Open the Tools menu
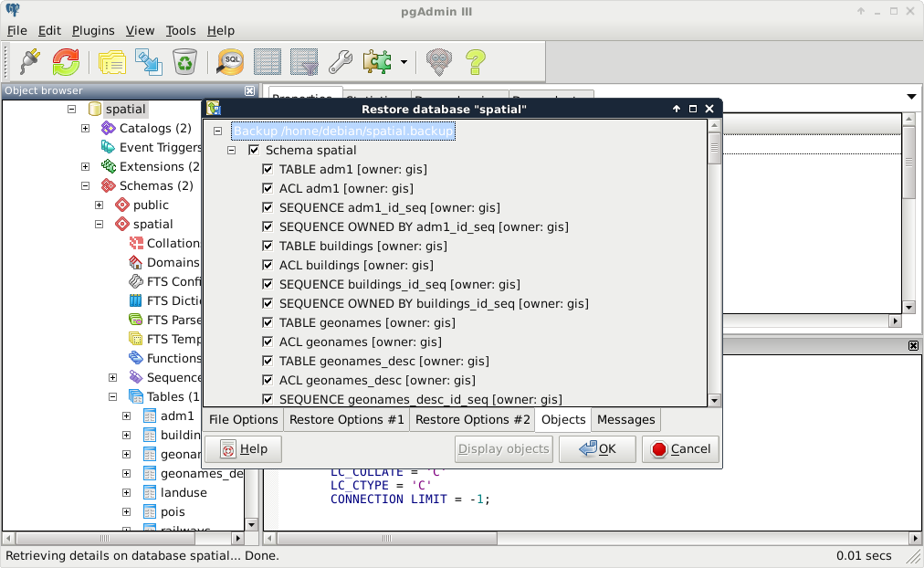 point(181,30)
